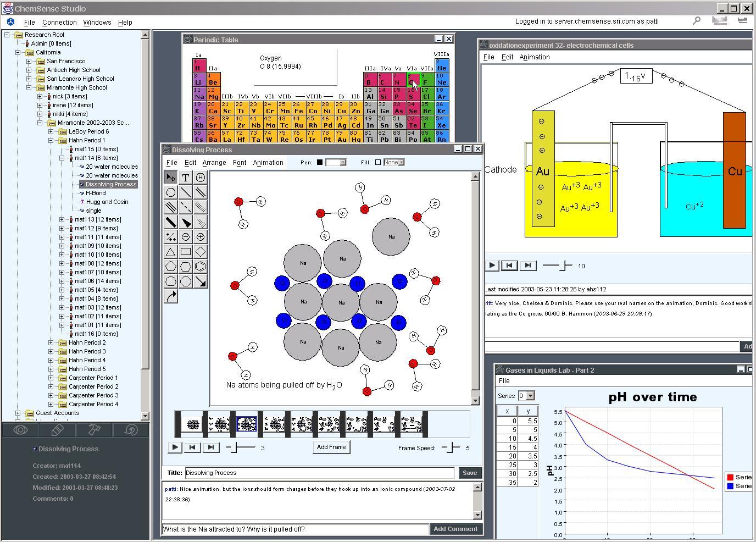This screenshot has width=756, height=542.
Task: Open Animation menu in oxidationexperiment window
Action: click(x=534, y=57)
